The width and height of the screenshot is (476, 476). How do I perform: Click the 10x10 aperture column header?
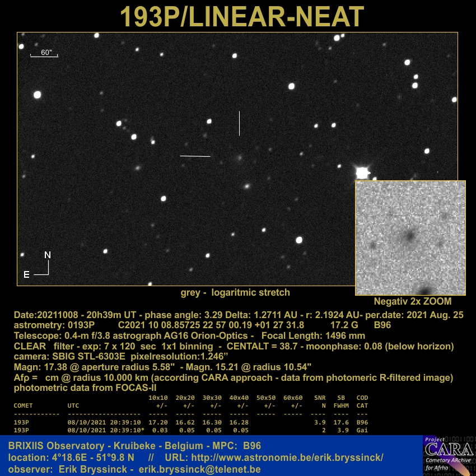(158, 398)
